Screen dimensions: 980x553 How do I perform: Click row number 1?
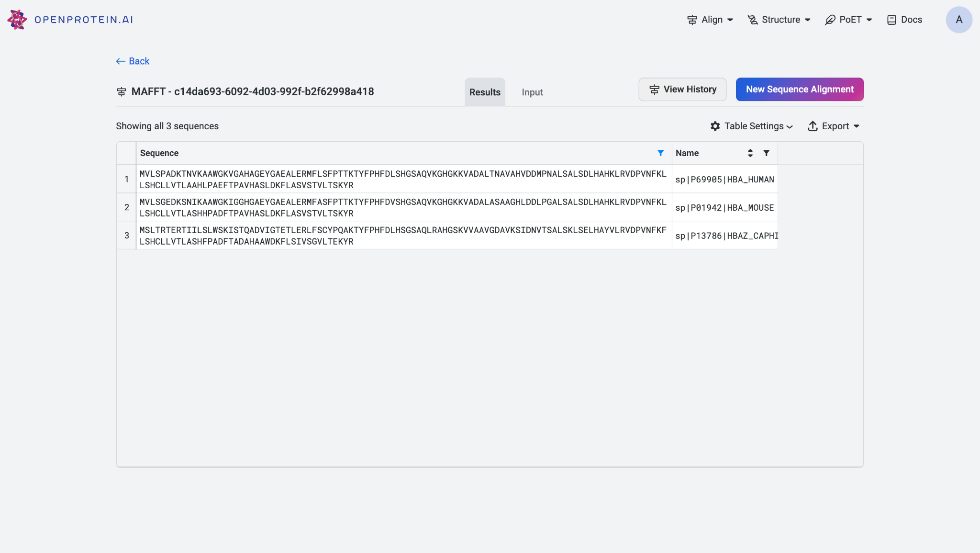click(x=126, y=179)
